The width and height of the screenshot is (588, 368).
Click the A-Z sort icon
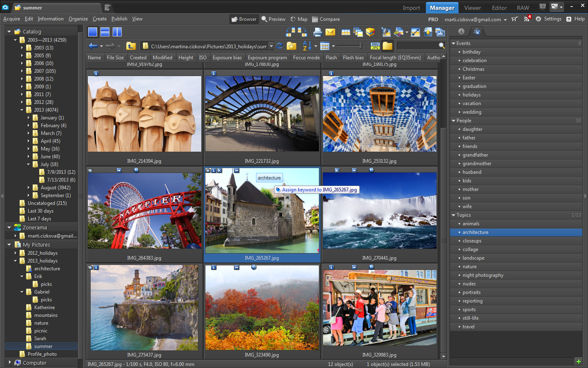point(307,46)
